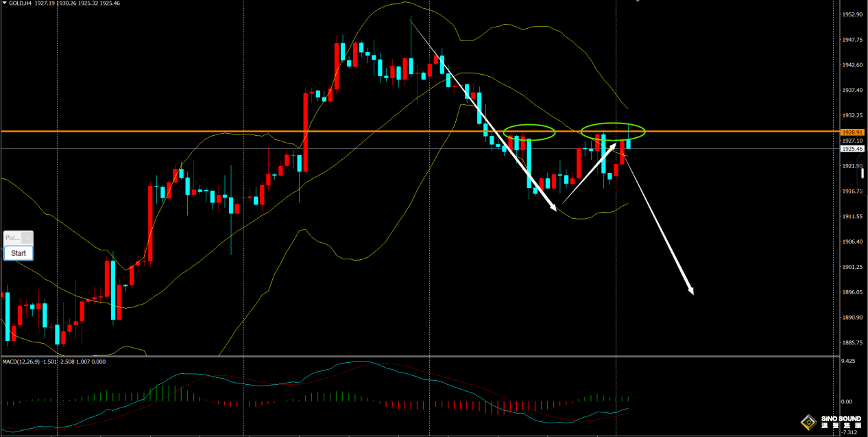Click the chart shift triangle on top border
Image resolution: width=868 pixels, height=437 pixels.
[x=638, y=1]
